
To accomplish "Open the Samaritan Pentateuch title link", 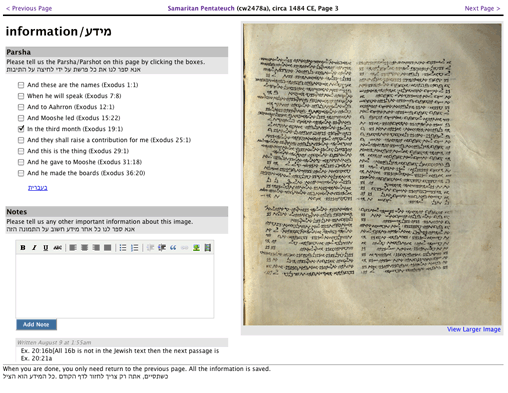I will tap(201, 8).
